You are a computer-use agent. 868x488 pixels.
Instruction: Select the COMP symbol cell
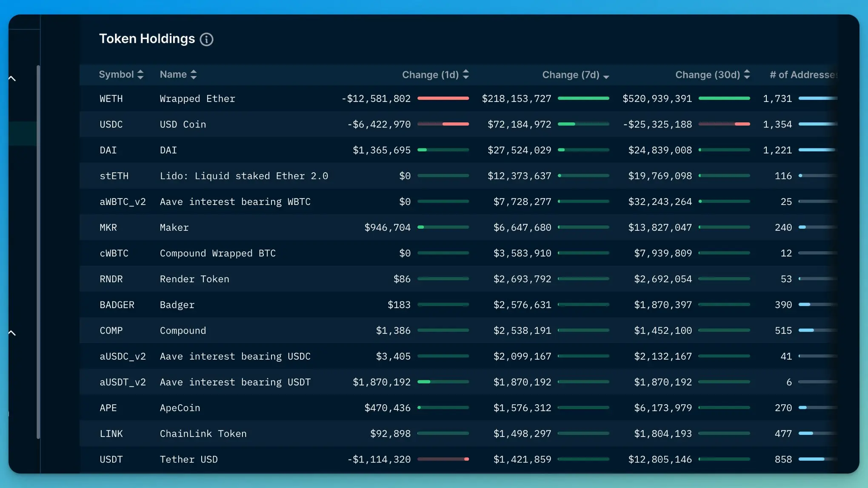pos(111,331)
